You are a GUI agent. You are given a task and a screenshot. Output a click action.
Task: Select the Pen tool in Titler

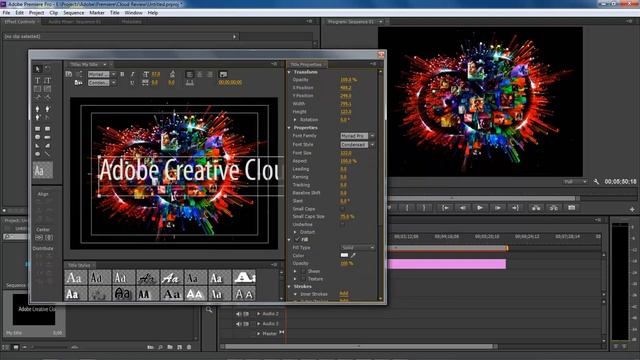[38, 109]
